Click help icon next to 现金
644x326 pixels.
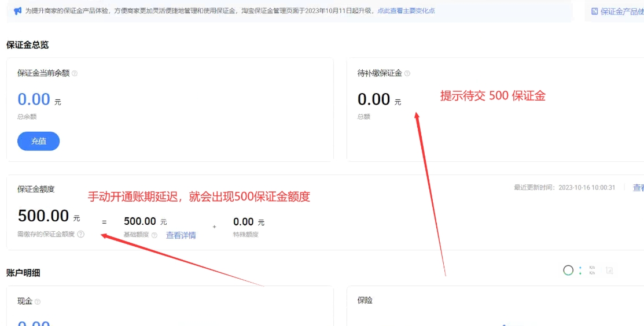click(x=38, y=302)
